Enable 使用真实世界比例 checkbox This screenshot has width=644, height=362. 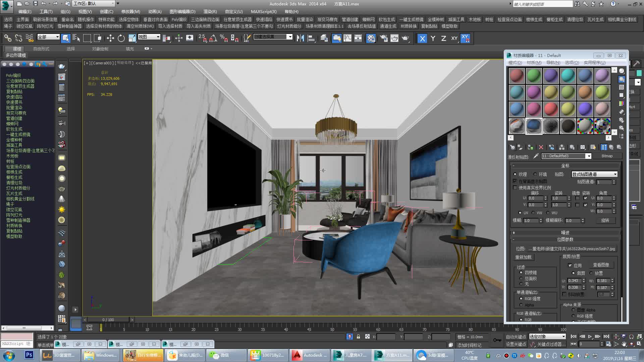[515, 188]
